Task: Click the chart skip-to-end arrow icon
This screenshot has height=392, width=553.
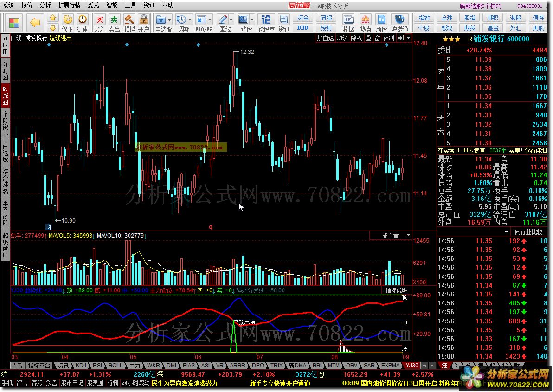Action: (x=401, y=38)
